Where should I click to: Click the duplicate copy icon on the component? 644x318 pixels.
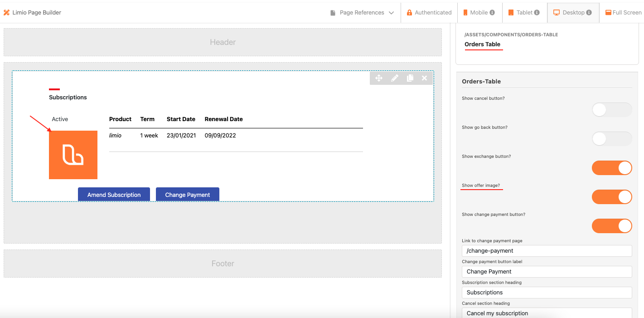point(410,78)
